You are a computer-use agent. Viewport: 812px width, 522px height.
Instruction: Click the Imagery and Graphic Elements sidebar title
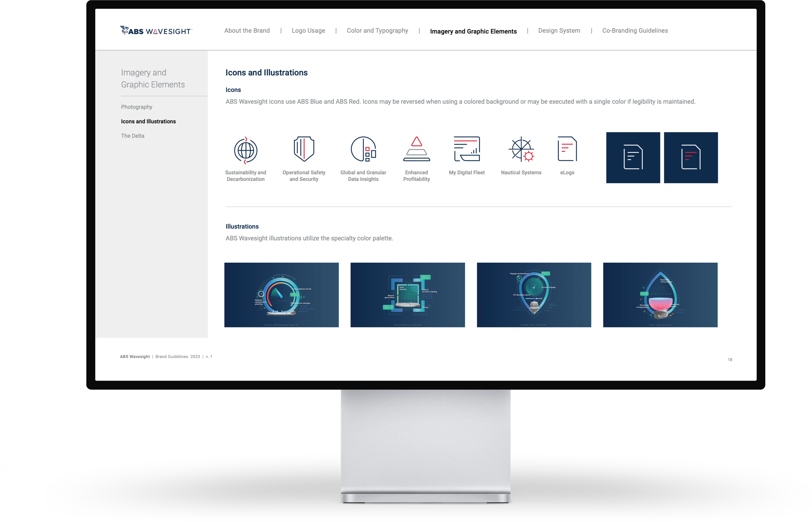pos(153,78)
